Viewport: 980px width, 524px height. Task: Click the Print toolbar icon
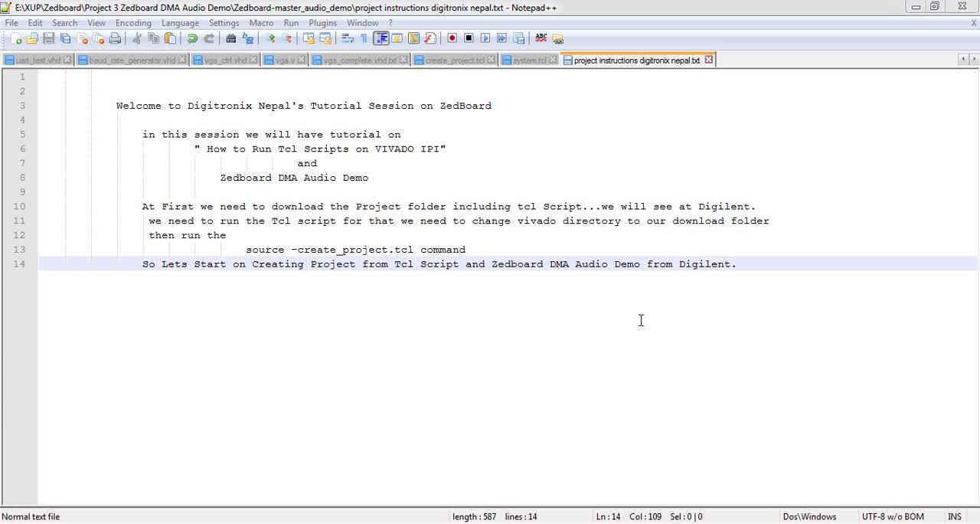[x=115, y=38]
